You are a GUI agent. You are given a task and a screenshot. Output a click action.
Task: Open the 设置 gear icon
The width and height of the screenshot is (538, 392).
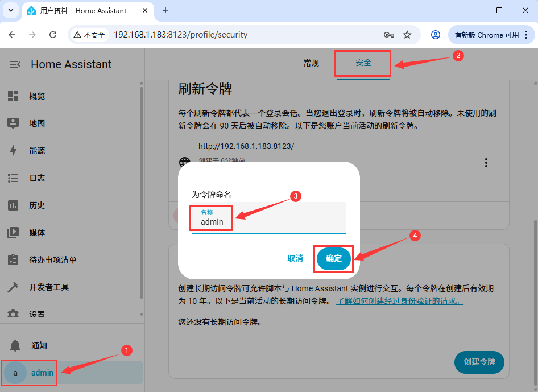pos(13,313)
